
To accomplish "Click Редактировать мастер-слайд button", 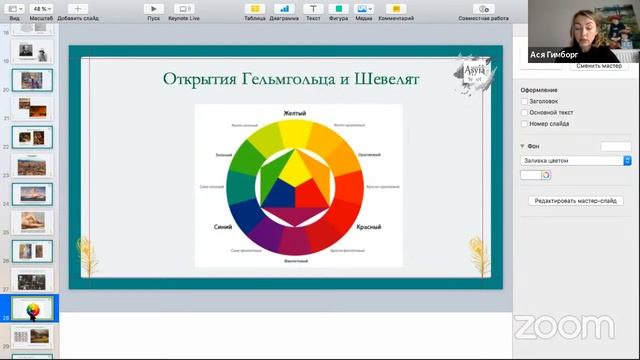I will point(576,201).
